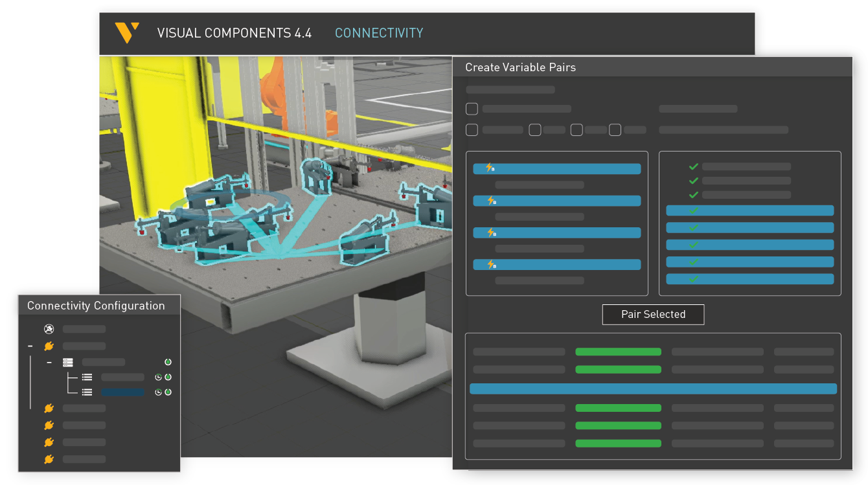Open the CONNECTIVITY heading in the title bar
The width and height of the screenshot is (868, 485).
(379, 33)
